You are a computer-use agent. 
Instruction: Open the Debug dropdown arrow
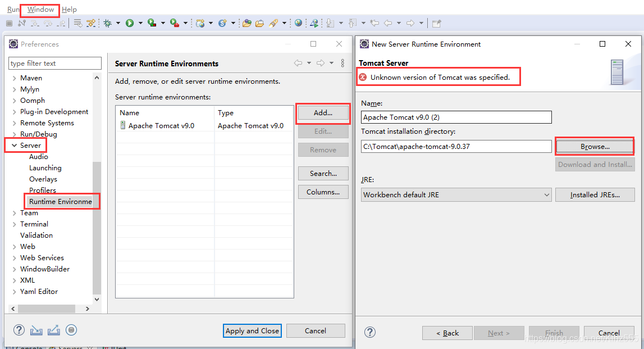click(x=118, y=24)
